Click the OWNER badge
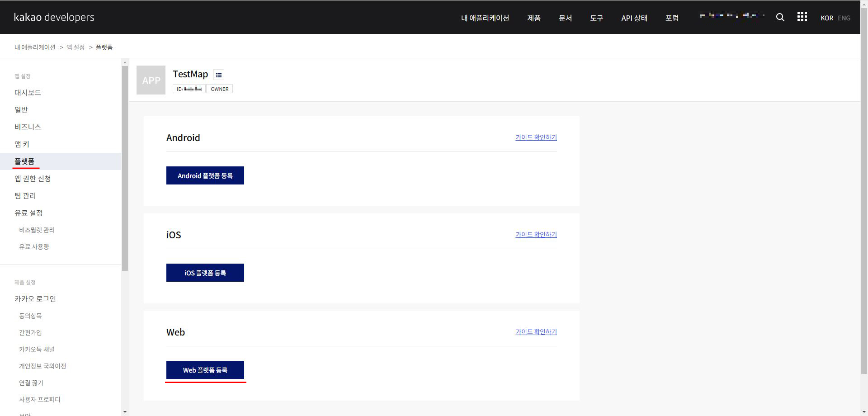The image size is (868, 416). [220, 89]
